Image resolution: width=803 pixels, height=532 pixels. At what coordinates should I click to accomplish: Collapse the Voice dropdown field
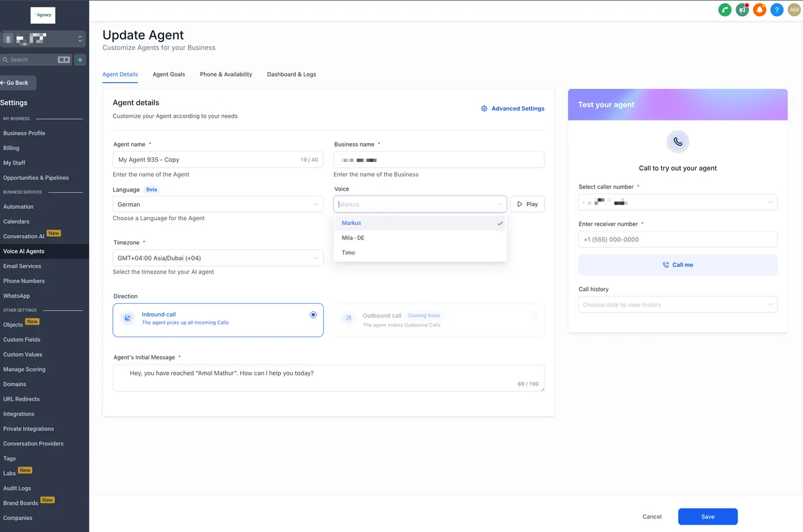(420, 204)
